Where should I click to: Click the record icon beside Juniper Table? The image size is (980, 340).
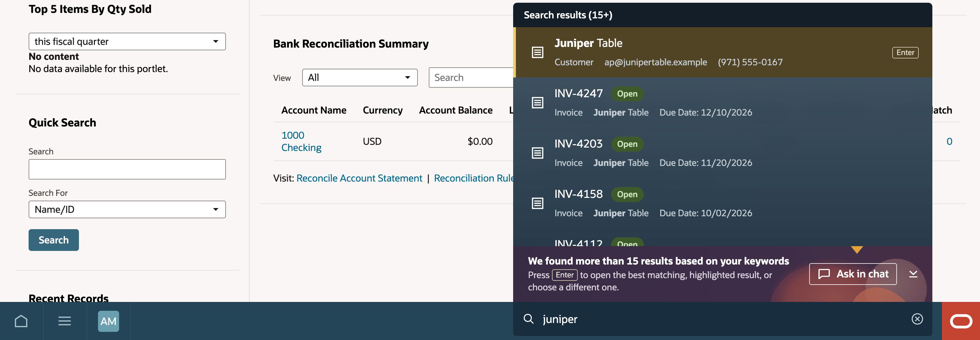pos(537,52)
